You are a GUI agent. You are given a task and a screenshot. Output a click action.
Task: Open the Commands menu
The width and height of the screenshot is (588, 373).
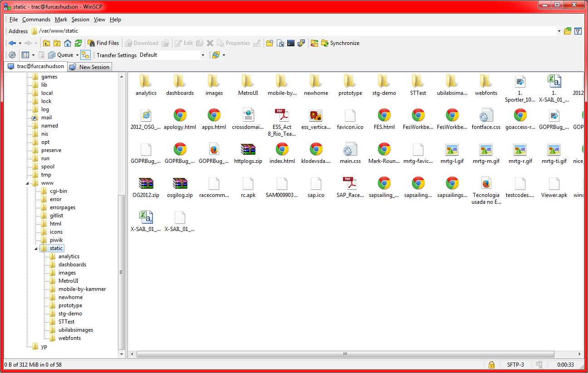(x=36, y=20)
